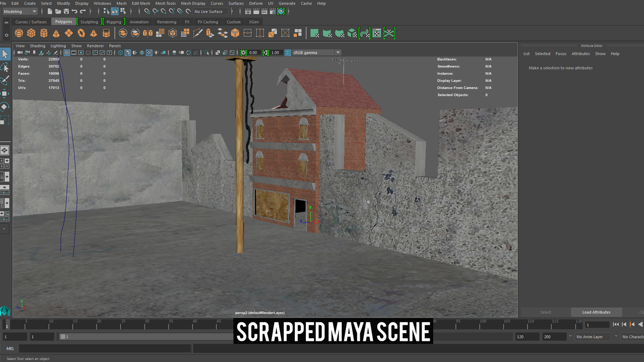The image size is (644, 362).
Task: Open the Deform menu
Action: pos(256,3)
